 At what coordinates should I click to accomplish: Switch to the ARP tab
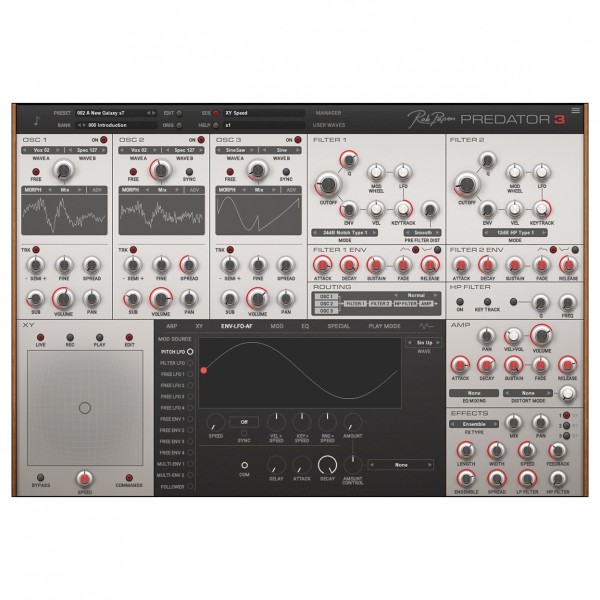(x=171, y=326)
